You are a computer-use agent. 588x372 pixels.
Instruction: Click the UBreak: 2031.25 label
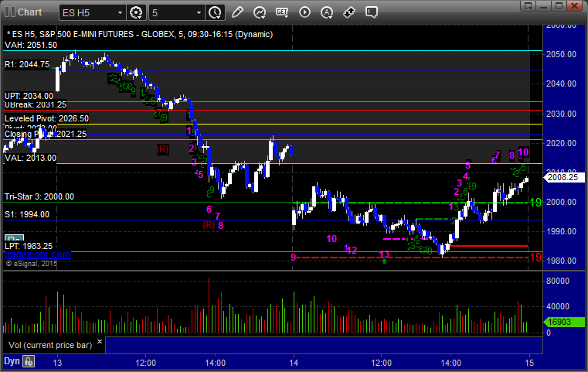36,104
